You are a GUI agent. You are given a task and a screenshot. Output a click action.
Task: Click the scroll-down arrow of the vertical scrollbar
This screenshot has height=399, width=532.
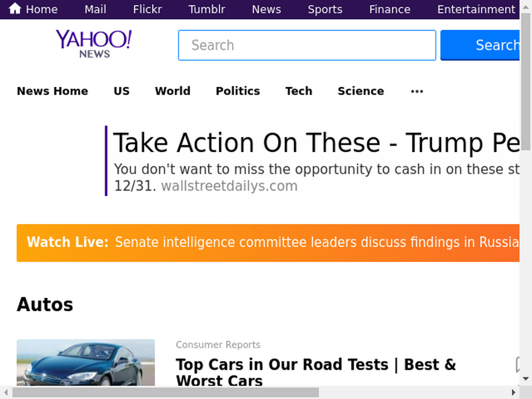tap(526, 379)
